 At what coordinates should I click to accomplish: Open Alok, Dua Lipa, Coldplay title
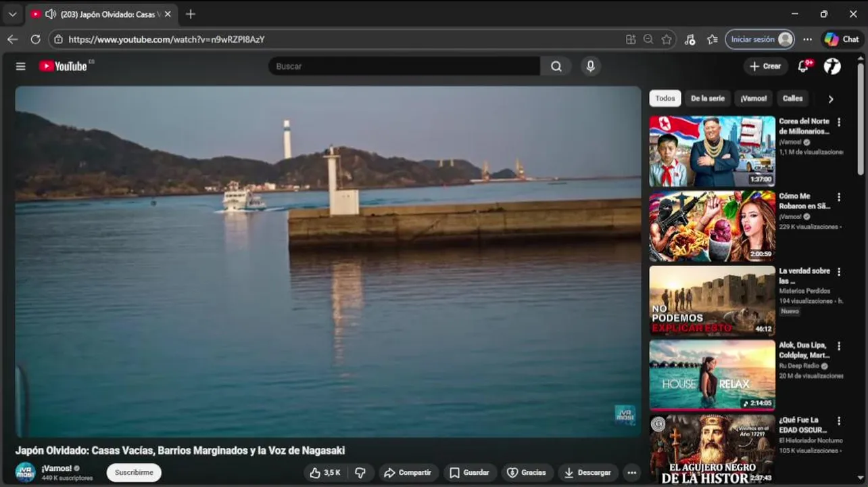[804, 350]
